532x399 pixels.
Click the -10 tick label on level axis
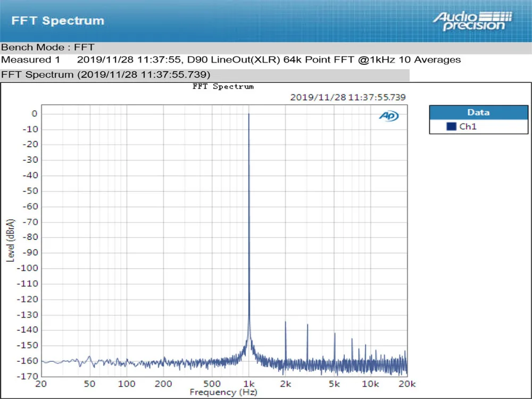(x=30, y=129)
